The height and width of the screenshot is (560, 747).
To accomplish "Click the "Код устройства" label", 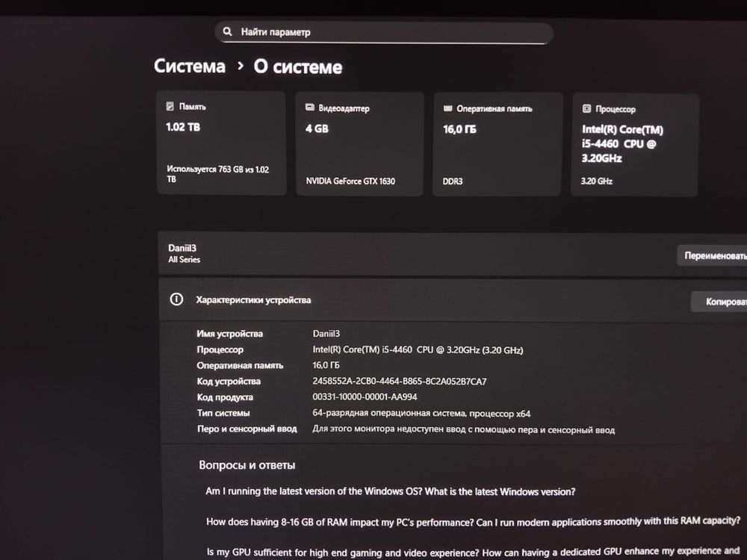I will (229, 382).
